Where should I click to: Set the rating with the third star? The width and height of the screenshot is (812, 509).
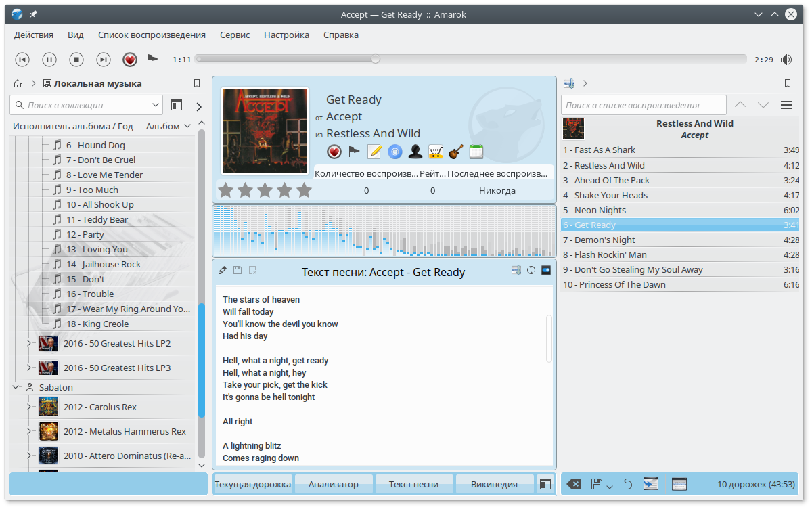(x=265, y=190)
